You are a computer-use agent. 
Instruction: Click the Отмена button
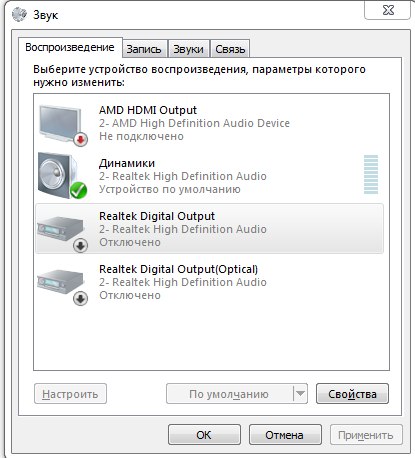(x=285, y=435)
